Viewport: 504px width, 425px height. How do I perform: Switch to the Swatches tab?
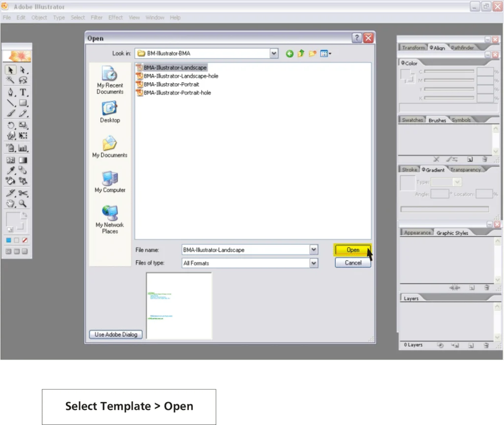click(x=412, y=120)
